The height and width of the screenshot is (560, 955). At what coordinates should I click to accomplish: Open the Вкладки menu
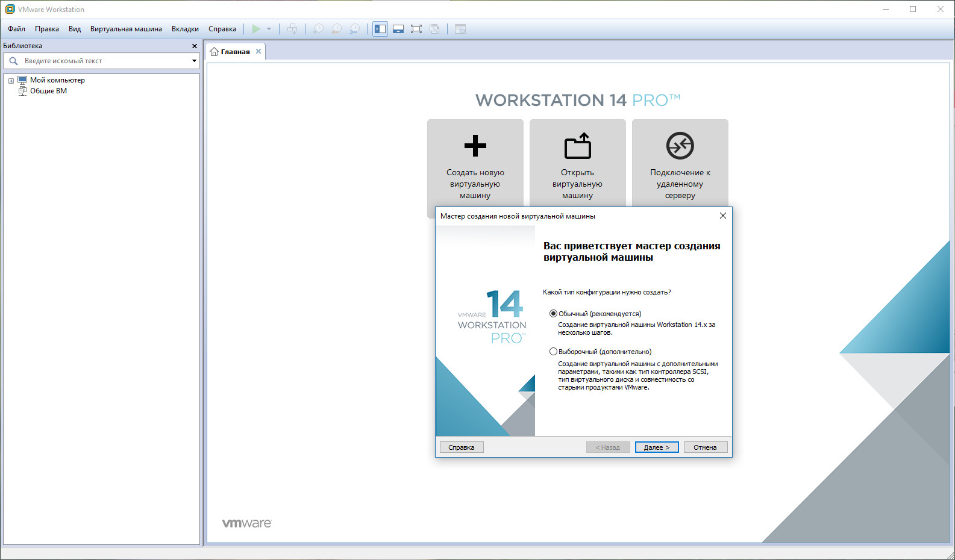click(185, 29)
